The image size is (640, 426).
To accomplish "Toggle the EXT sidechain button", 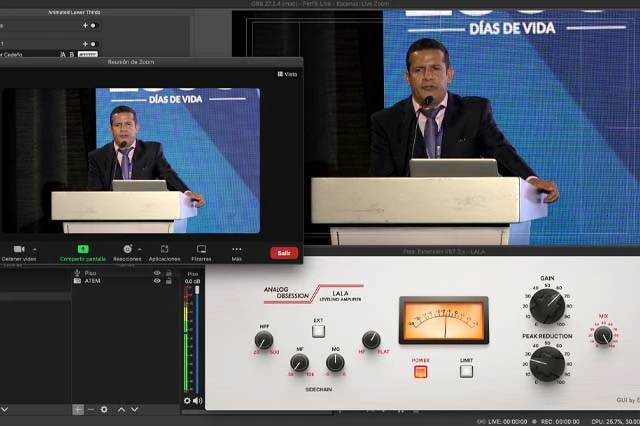I will [x=318, y=331].
